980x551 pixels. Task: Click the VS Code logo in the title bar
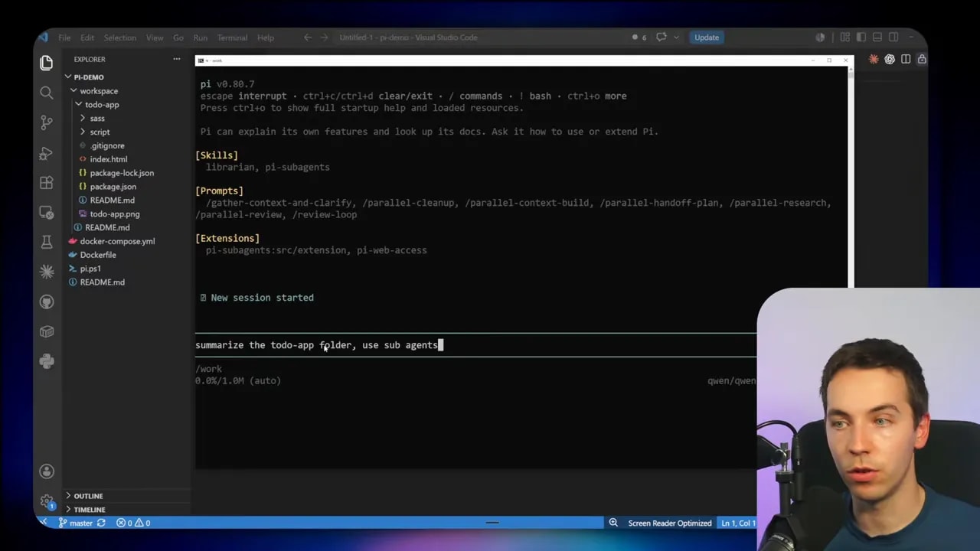[43, 37]
